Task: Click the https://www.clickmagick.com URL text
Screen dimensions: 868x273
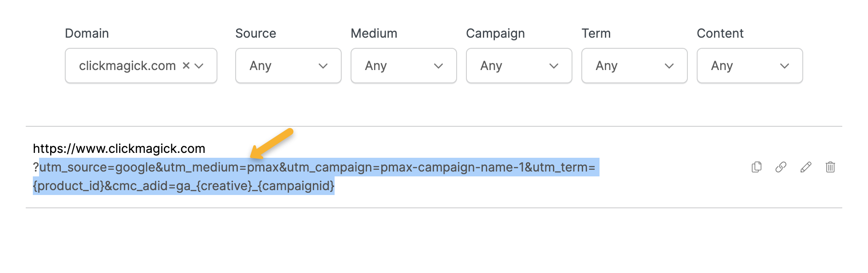Action: pyautogui.click(x=119, y=148)
